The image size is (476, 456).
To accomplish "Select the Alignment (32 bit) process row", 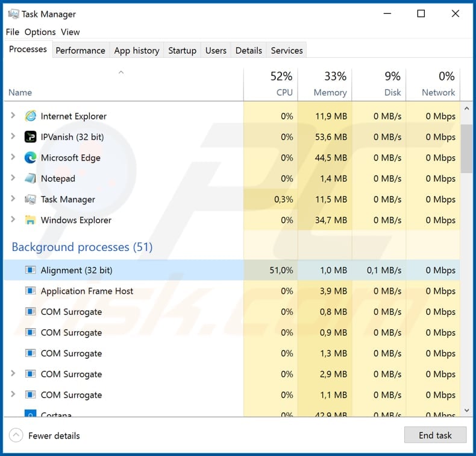I will coord(232,270).
